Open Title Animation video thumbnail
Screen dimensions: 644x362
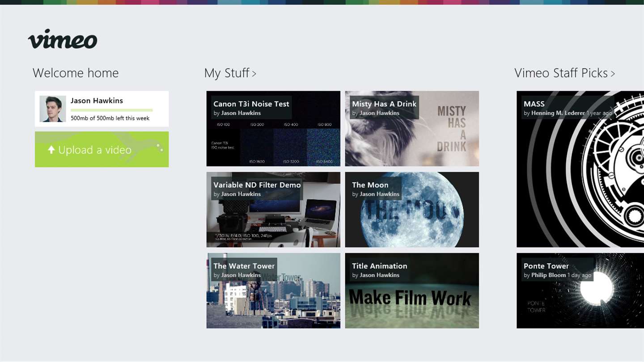412,290
